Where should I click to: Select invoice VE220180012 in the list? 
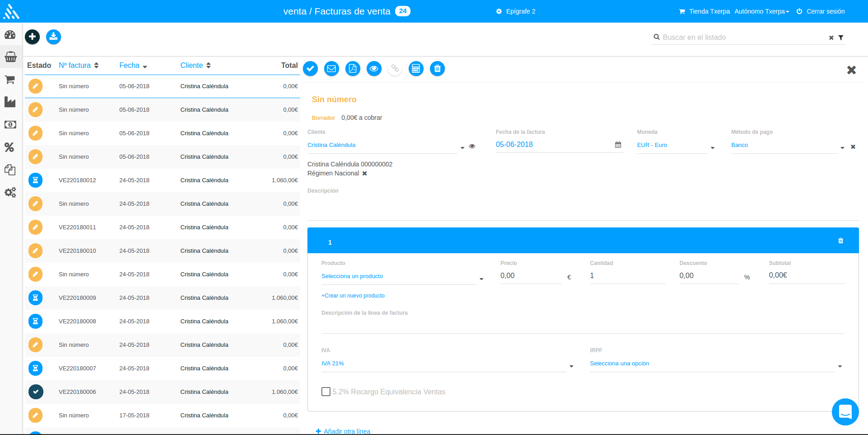(162, 180)
